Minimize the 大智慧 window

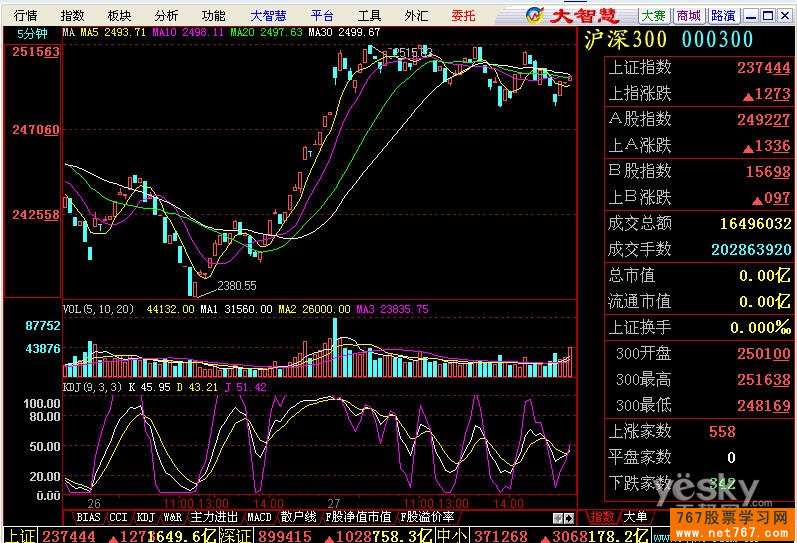[x=750, y=16]
